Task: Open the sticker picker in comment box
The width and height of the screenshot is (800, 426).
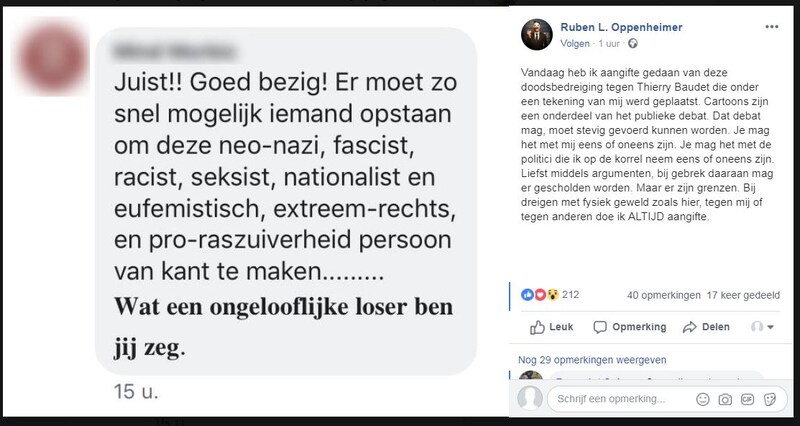Action: (768, 399)
